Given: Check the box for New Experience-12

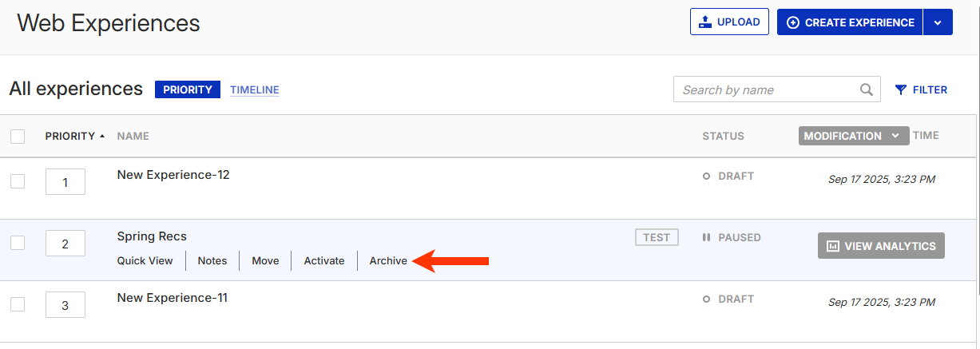Looking at the screenshot, I should 18,181.
